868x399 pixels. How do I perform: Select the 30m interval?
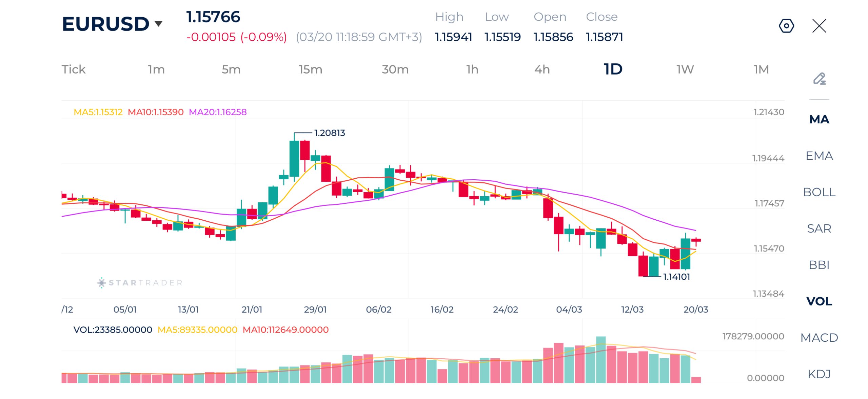[x=395, y=69]
